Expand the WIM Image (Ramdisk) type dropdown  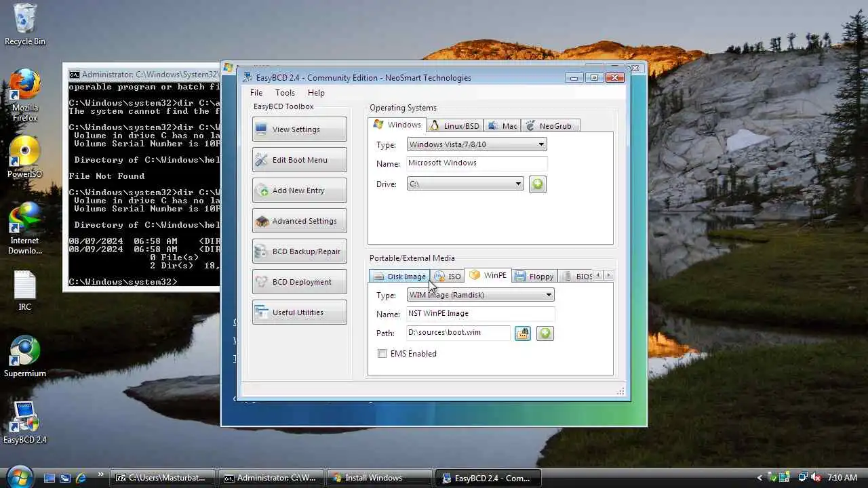[x=481, y=295]
